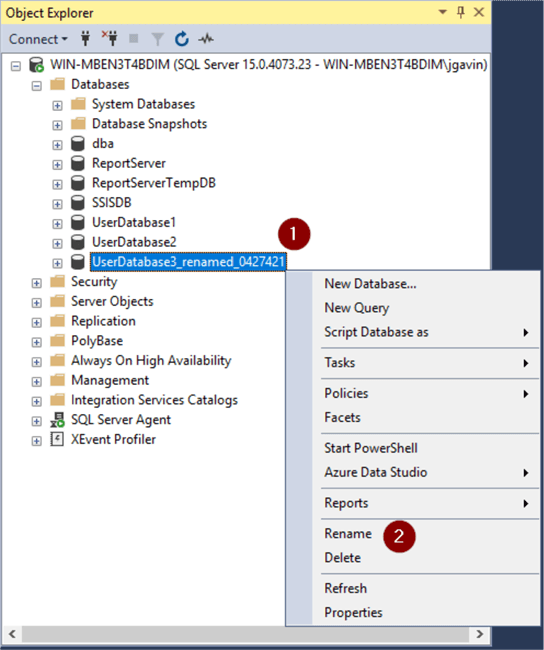Viewport: 544px width, 650px height.
Task: Expand the Security folder
Action: tap(36, 283)
